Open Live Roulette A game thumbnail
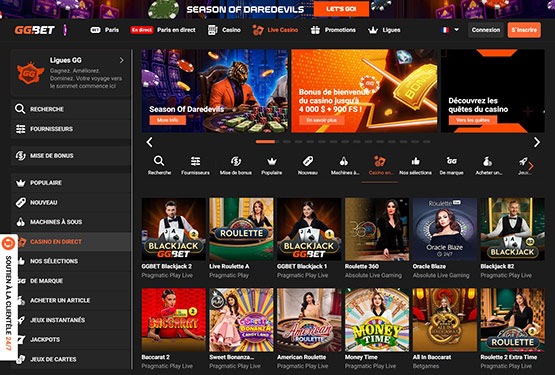The image size is (555, 375). click(x=241, y=229)
